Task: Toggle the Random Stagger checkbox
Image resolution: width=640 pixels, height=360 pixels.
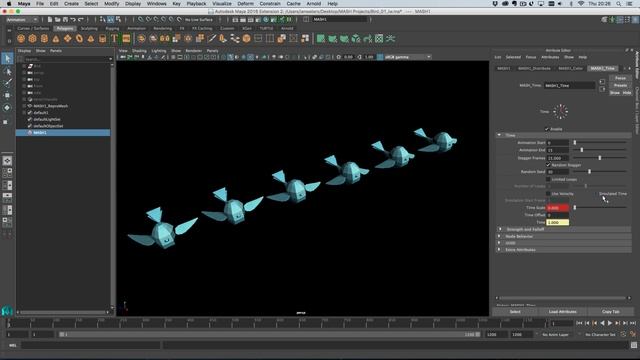Action: coord(548,165)
